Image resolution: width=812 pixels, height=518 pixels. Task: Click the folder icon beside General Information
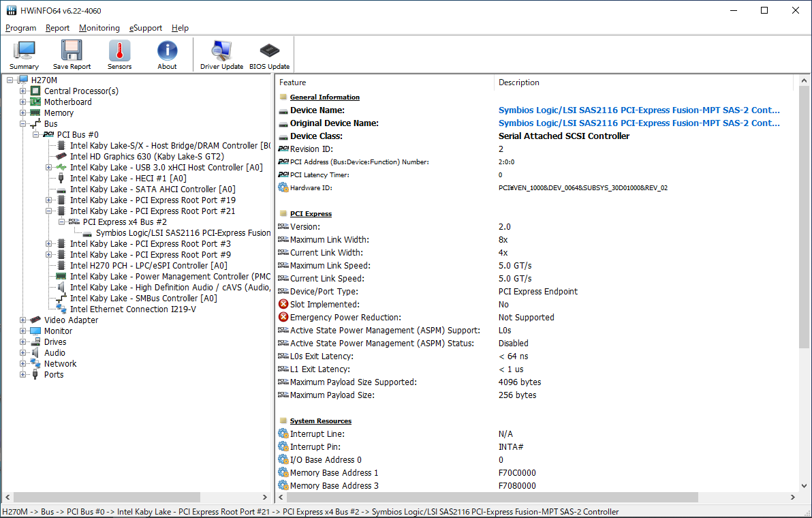click(x=283, y=97)
